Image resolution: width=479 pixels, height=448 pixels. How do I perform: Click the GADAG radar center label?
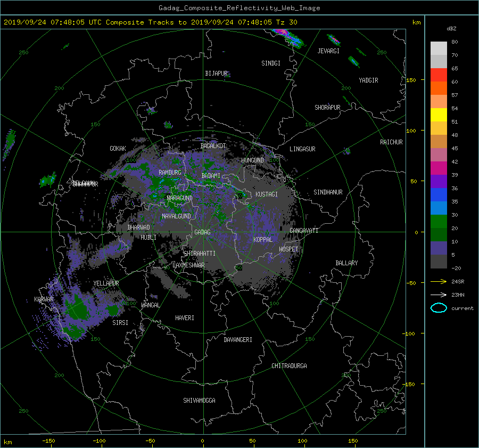coord(202,232)
